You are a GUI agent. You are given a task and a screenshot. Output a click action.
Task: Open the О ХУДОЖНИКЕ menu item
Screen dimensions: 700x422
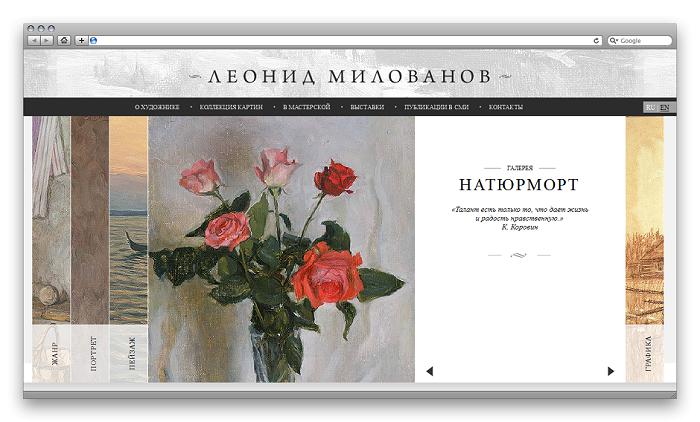157,107
